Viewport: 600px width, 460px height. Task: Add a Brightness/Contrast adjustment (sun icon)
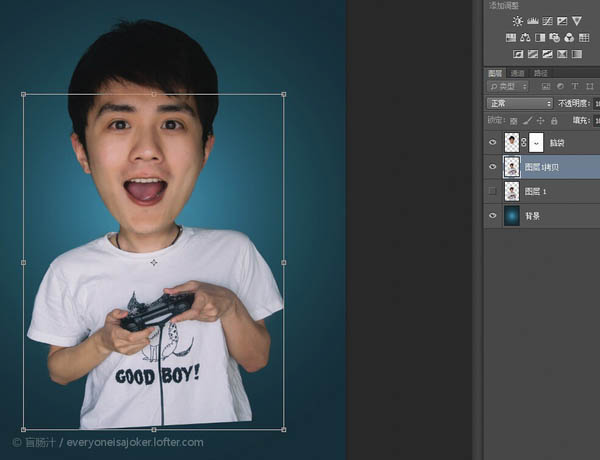pos(518,21)
